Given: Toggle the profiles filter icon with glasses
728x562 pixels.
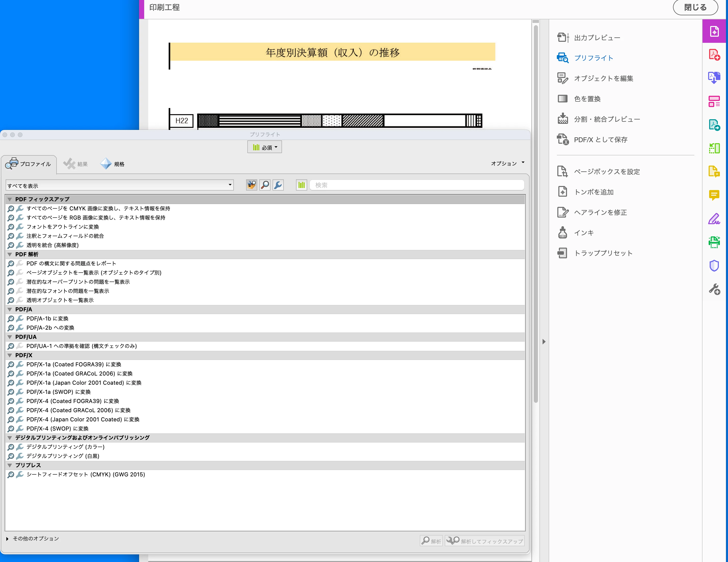Looking at the screenshot, I should [252, 185].
